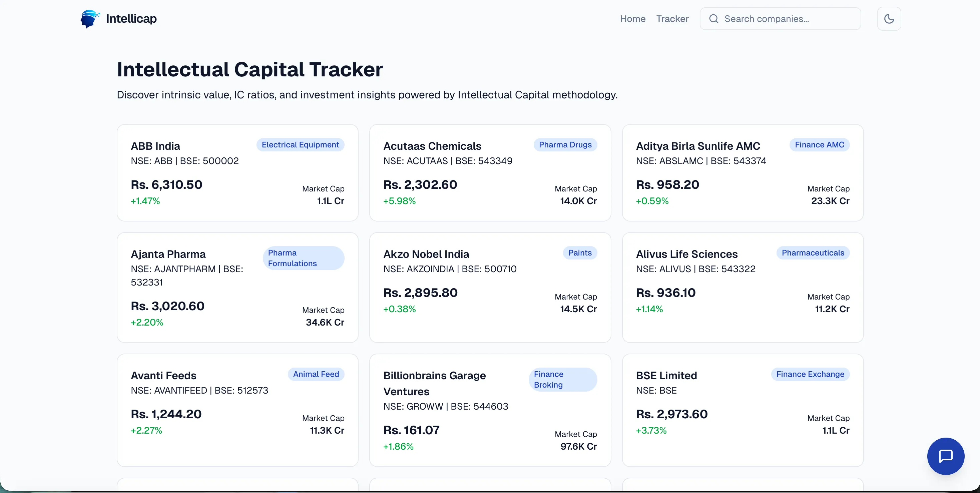
Task: Open Alivus Life Sciences card
Action: click(743, 287)
